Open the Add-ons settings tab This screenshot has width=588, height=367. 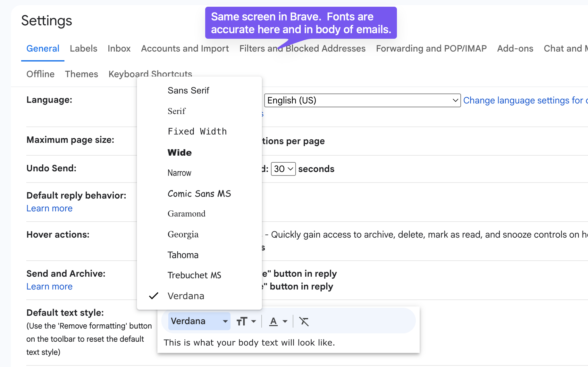pos(515,49)
